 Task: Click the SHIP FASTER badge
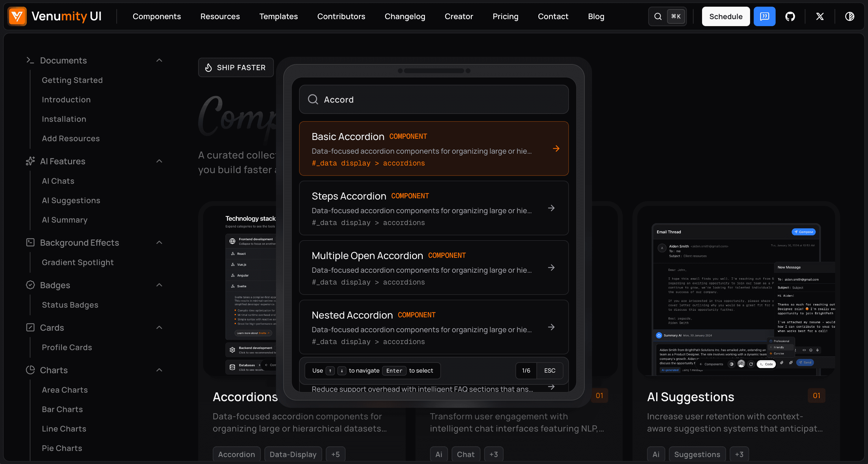pos(236,68)
